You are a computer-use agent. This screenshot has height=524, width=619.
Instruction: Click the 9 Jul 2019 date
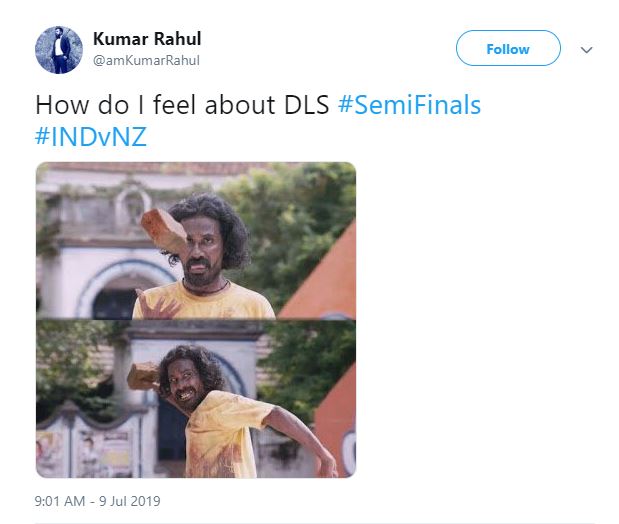129,501
